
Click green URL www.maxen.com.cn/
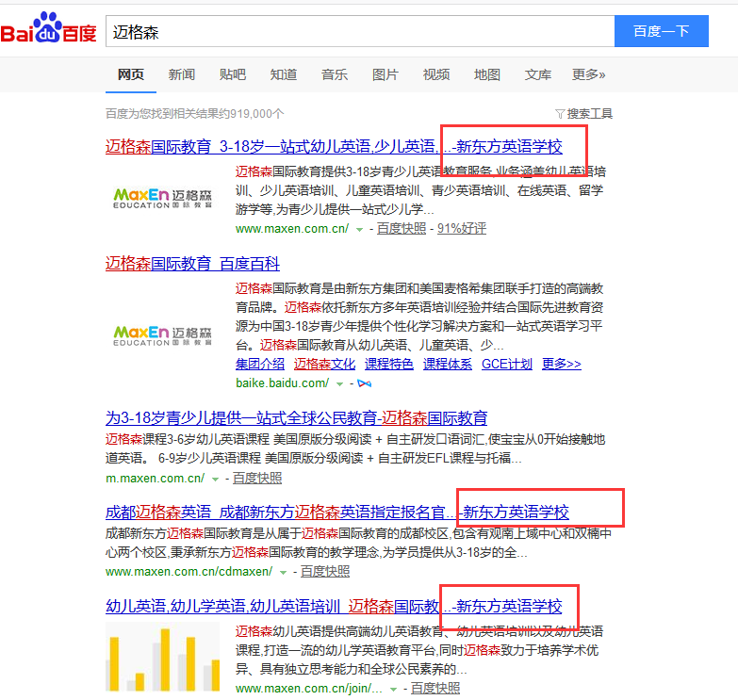[292, 229]
